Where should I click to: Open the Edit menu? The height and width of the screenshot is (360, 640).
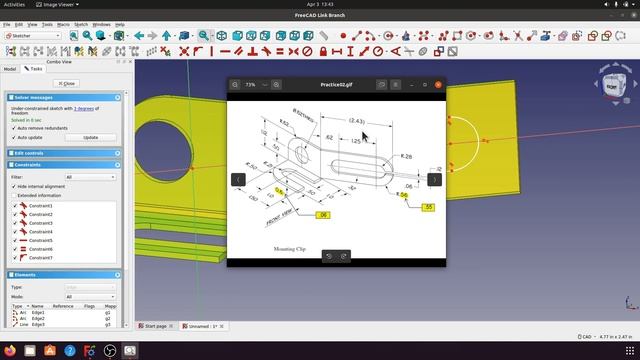coord(19,24)
